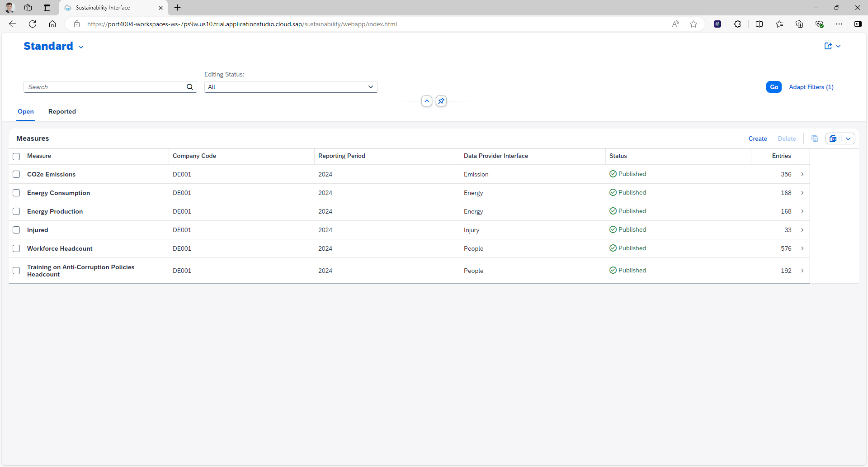Click the share icon near Standard header
The image size is (868, 467).
[x=829, y=46]
